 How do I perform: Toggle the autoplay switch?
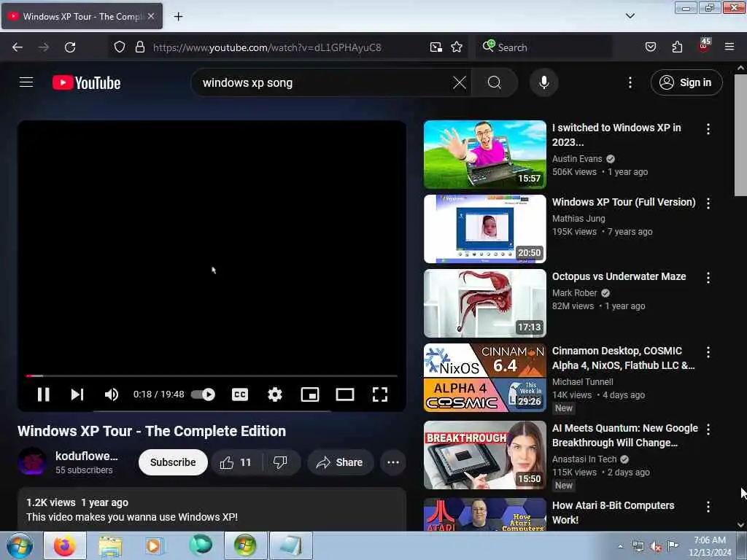(203, 394)
